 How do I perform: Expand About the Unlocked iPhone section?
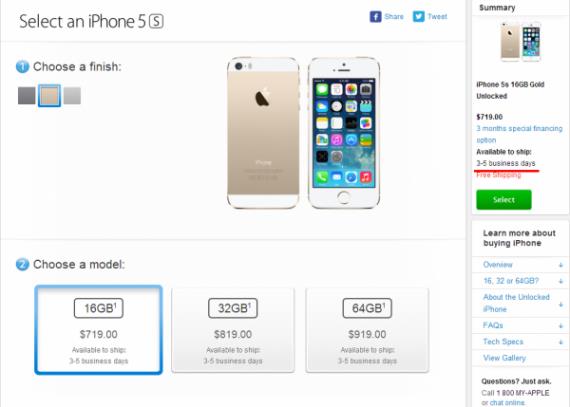point(521,303)
